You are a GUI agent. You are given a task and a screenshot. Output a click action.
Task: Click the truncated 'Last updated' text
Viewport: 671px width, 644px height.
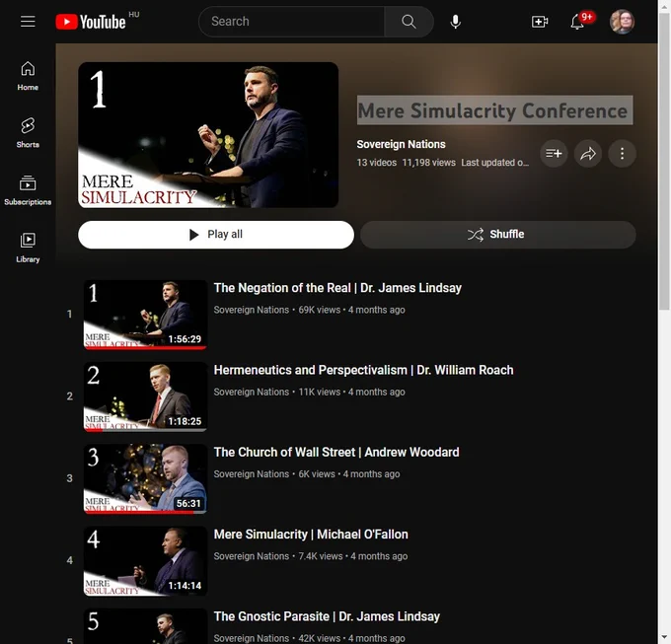click(x=494, y=163)
